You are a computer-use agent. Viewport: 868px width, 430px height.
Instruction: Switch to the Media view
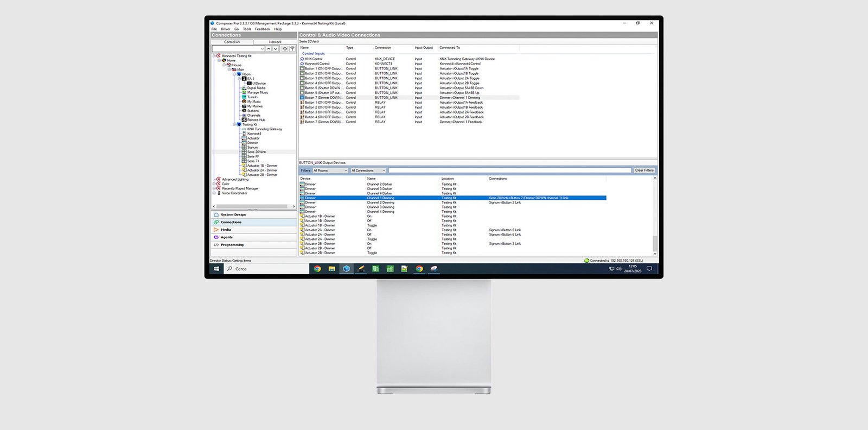253,230
